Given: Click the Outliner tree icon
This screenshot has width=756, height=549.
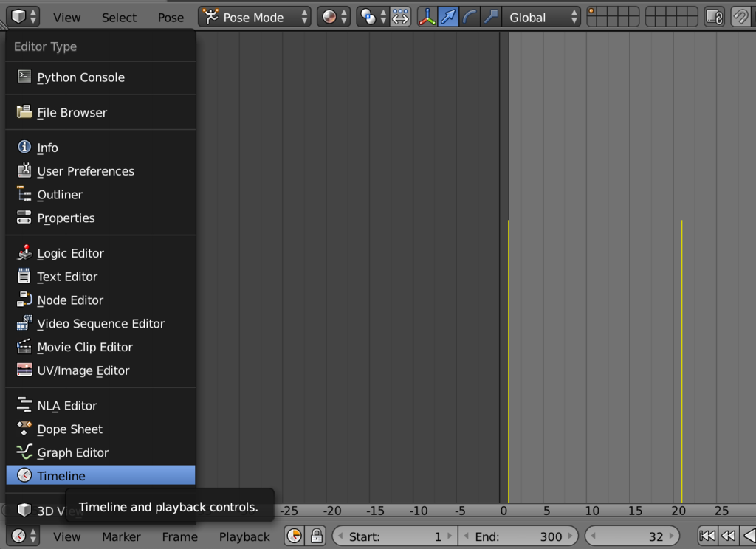Looking at the screenshot, I should pyautogui.click(x=24, y=194).
